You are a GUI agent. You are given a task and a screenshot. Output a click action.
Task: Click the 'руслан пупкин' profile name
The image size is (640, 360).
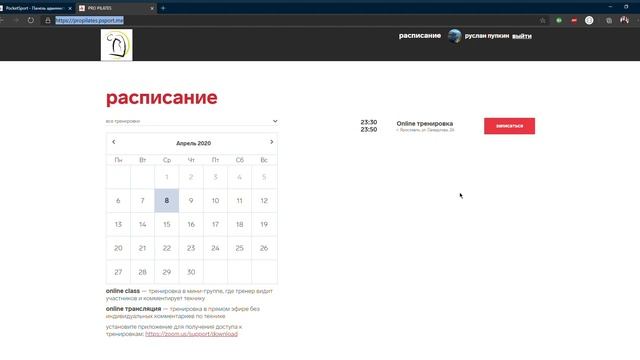tap(487, 36)
